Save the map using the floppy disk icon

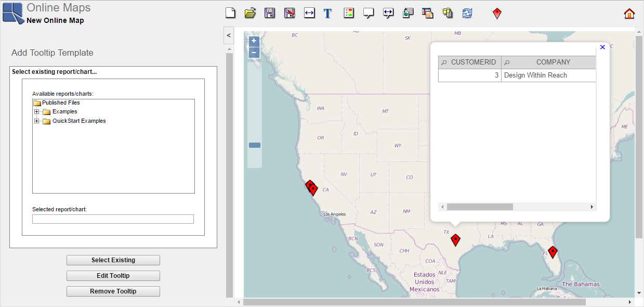[270, 14]
